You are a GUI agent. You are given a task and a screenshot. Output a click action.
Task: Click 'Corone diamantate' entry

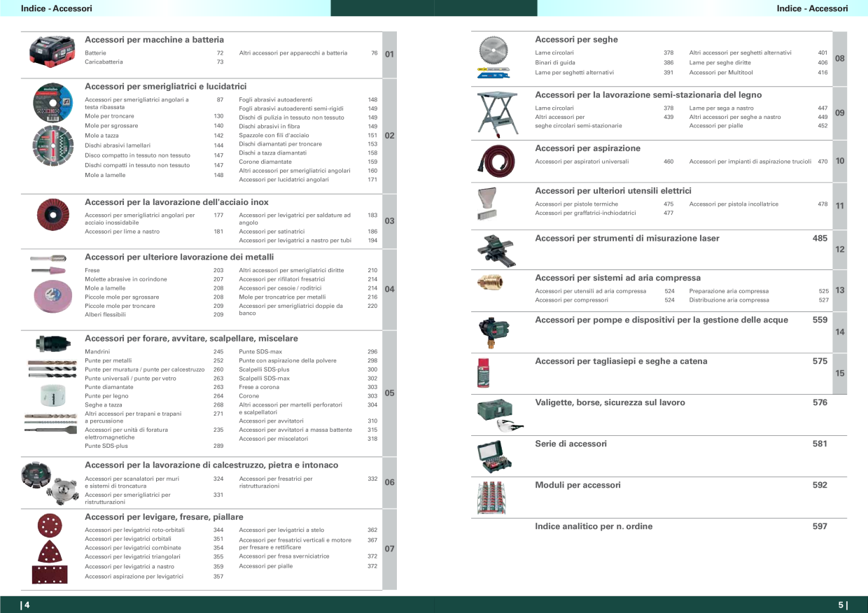(265, 162)
